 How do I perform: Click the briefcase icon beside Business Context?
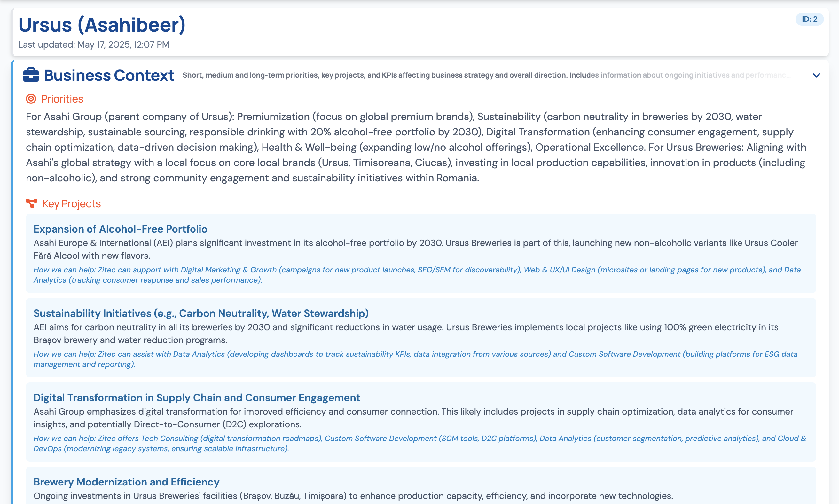pos(31,75)
